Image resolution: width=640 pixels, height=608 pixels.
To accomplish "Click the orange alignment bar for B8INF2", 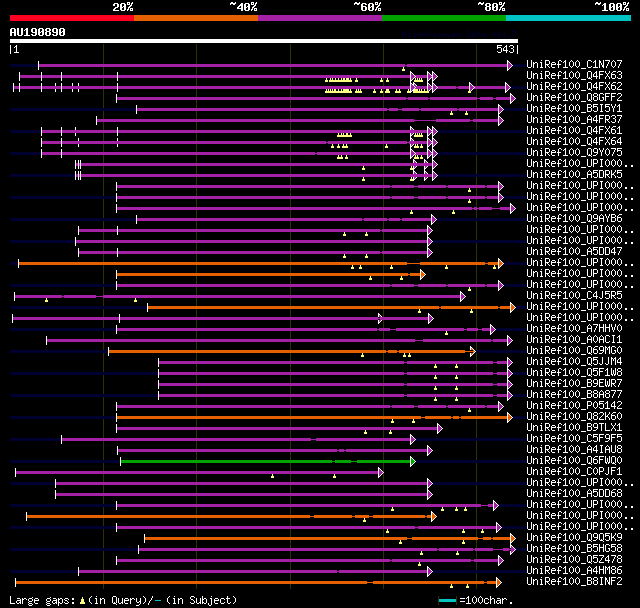I will pyautogui.click(x=258, y=583).
